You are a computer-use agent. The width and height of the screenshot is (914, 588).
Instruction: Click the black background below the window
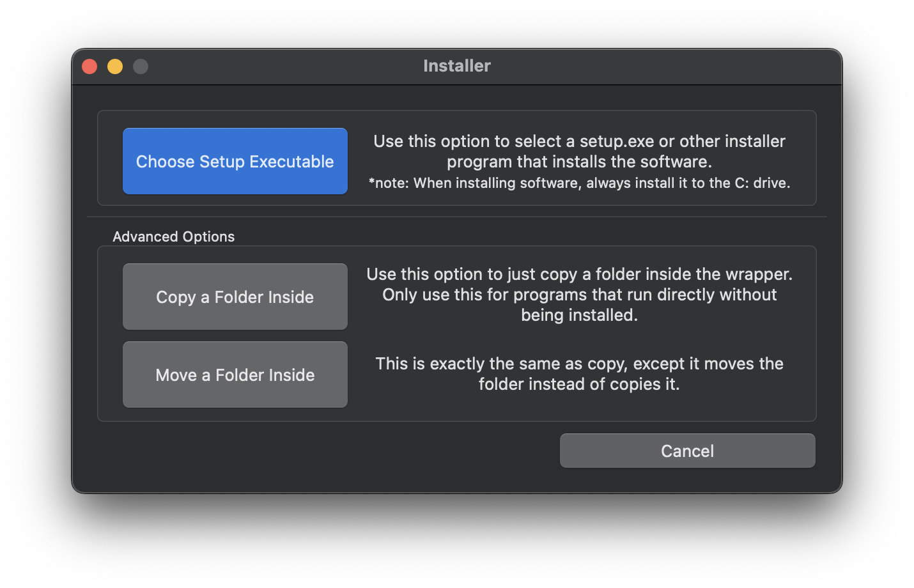[456, 543]
